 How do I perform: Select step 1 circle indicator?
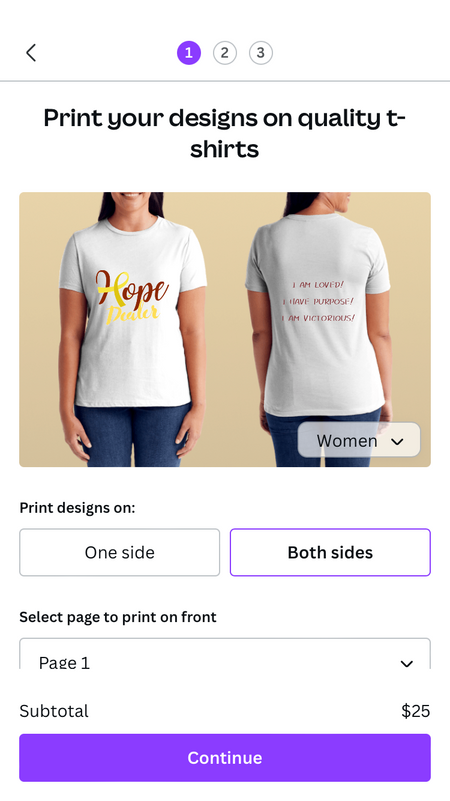tap(189, 53)
